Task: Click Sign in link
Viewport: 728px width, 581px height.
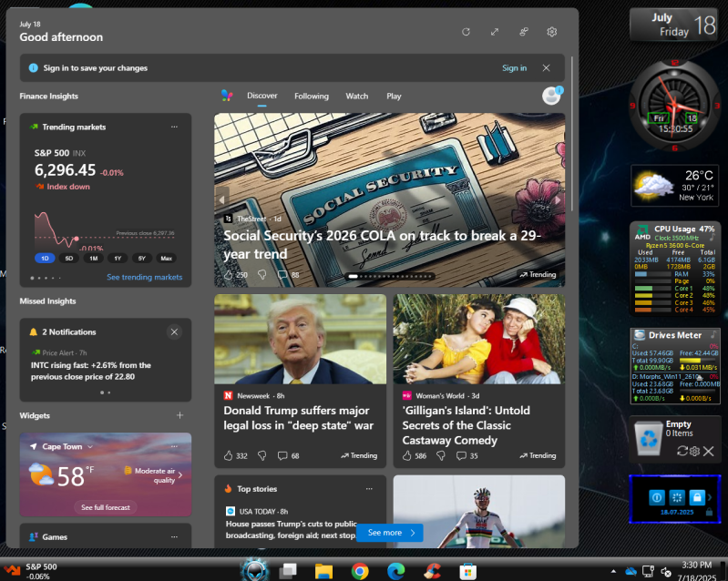Action: click(514, 67)
